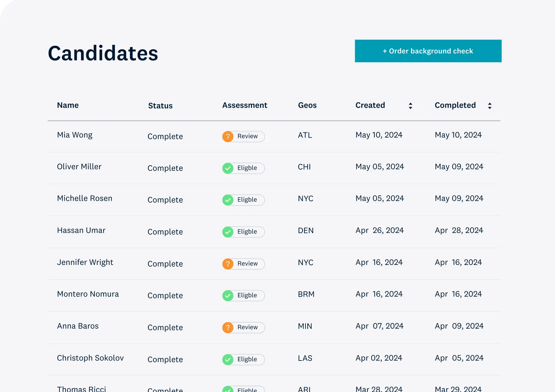Viewport: 555px width, 392px height.
Task: Click the LAS geo in Christoph Sokolov's row
Action: (x=305, y=358)
